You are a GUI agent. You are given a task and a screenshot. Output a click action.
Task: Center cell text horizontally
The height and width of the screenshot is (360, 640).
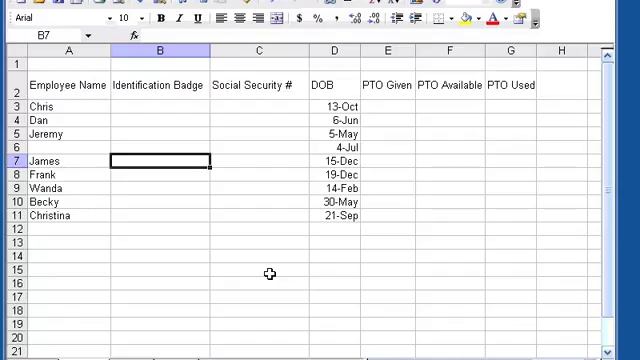240,18
